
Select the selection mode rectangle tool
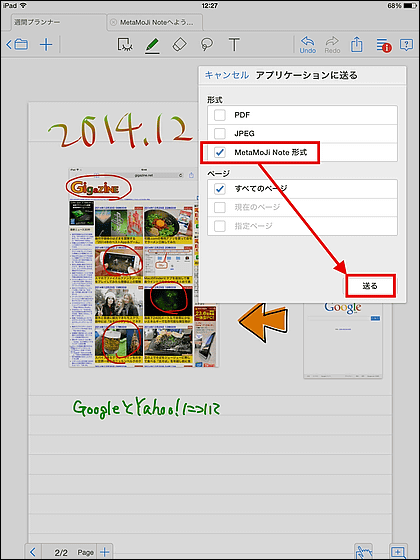125,45
